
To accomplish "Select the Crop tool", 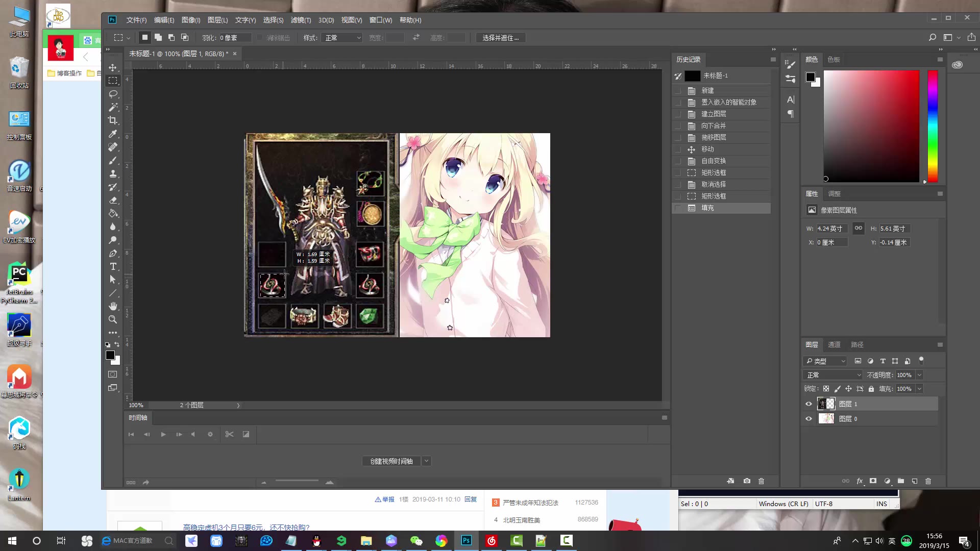I will 113,120.
